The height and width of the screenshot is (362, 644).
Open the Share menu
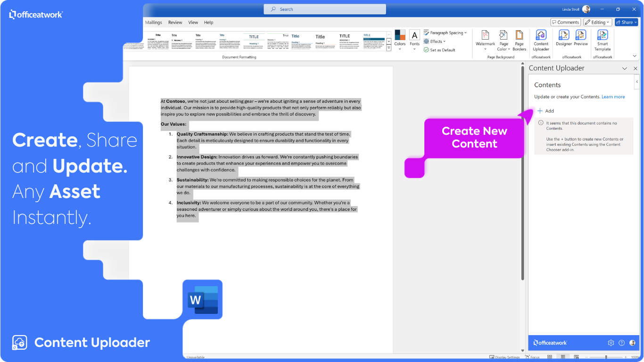pyautogui.click(x=626, y=22)
